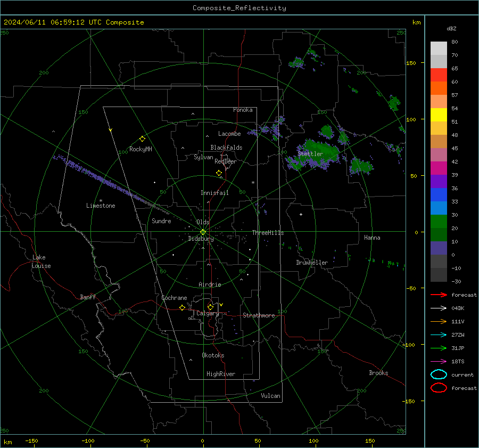Screen dimensions: 479x448
Task: Click the red forecast ellipse icon
Action: tap(439, 388)
